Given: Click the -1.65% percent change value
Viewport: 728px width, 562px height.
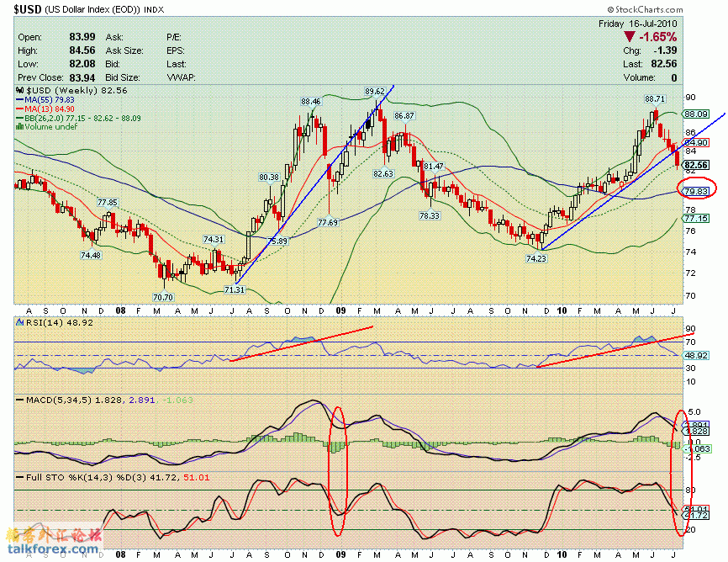Looking at the screenshot, I should click(657, 37).
